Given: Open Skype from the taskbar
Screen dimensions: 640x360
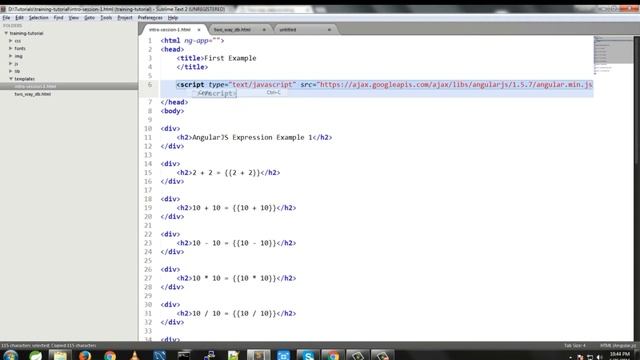Looking at the screenshot, I should [x=308, y=355].
